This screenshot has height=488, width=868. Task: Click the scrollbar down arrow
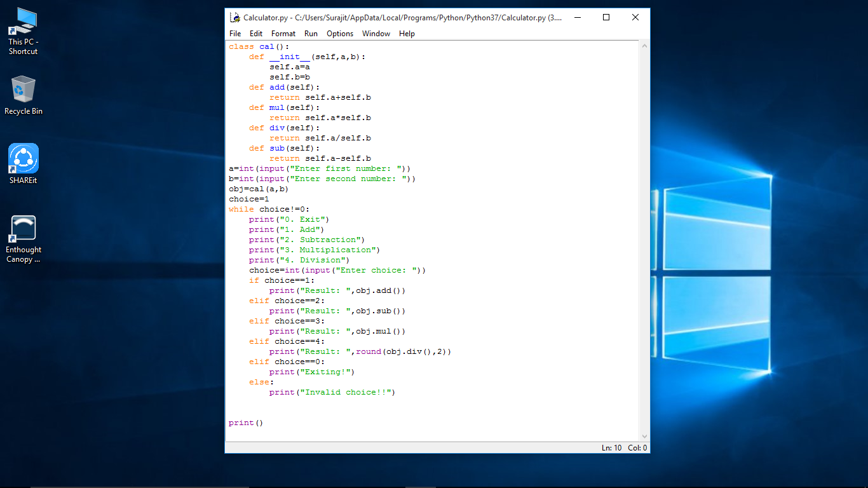(644, 437)
